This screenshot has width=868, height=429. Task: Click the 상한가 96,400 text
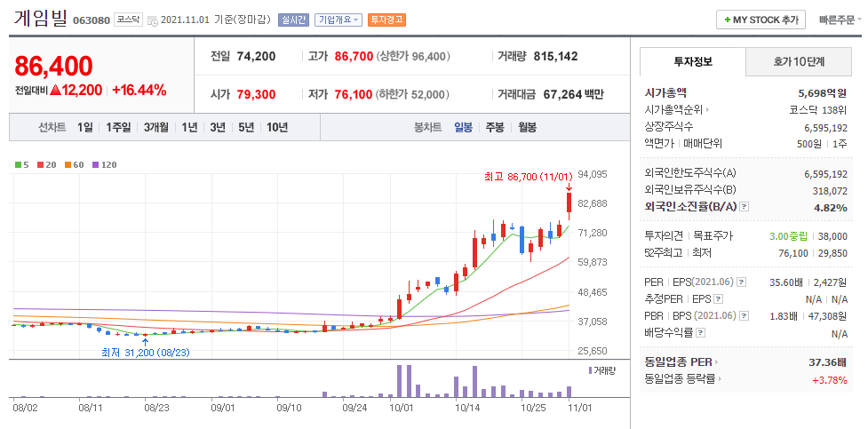(x=413, y=57)
